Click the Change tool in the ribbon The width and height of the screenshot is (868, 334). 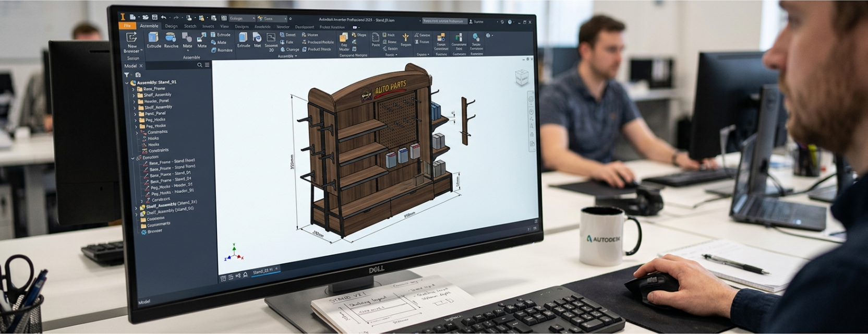(x=290, y=50)
